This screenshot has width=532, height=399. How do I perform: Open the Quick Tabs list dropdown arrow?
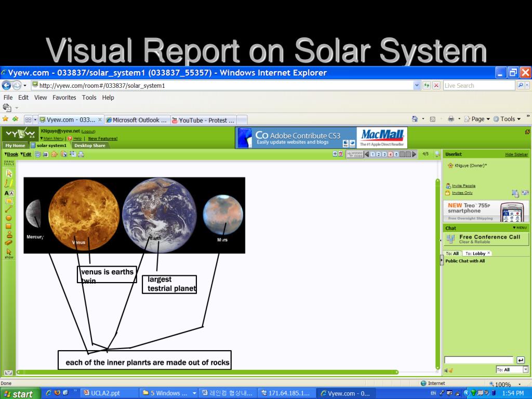(x=35, y=120)
